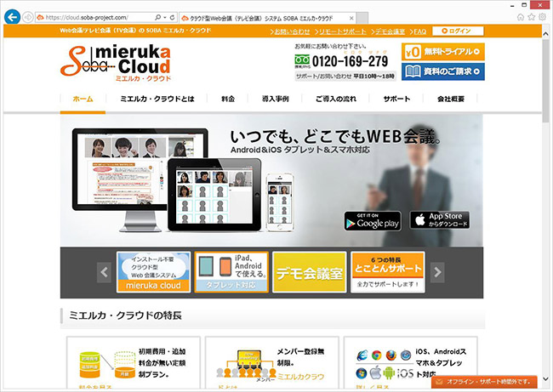
Task: Show previous carousel items with left arrow
Action: click(104, 272)
